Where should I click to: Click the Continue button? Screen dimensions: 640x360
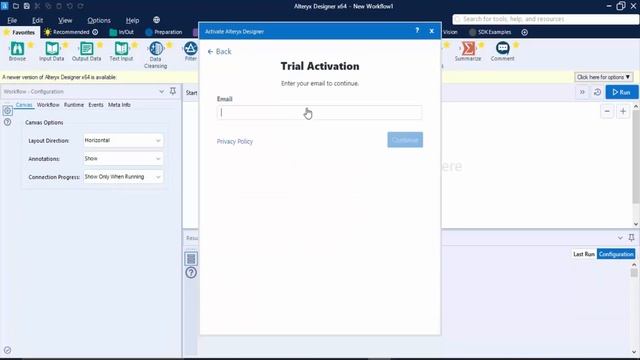405,140
